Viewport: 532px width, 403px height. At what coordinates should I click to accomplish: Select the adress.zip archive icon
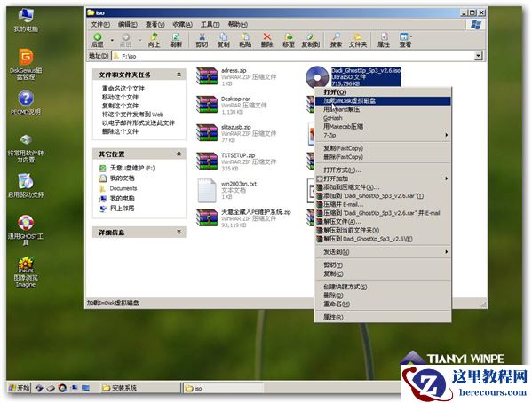[x=207, y=76]
